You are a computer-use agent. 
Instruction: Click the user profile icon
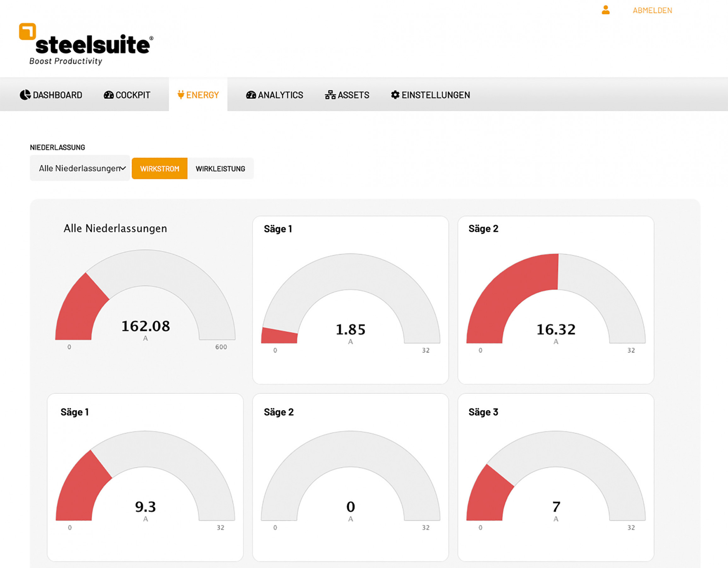605,10
